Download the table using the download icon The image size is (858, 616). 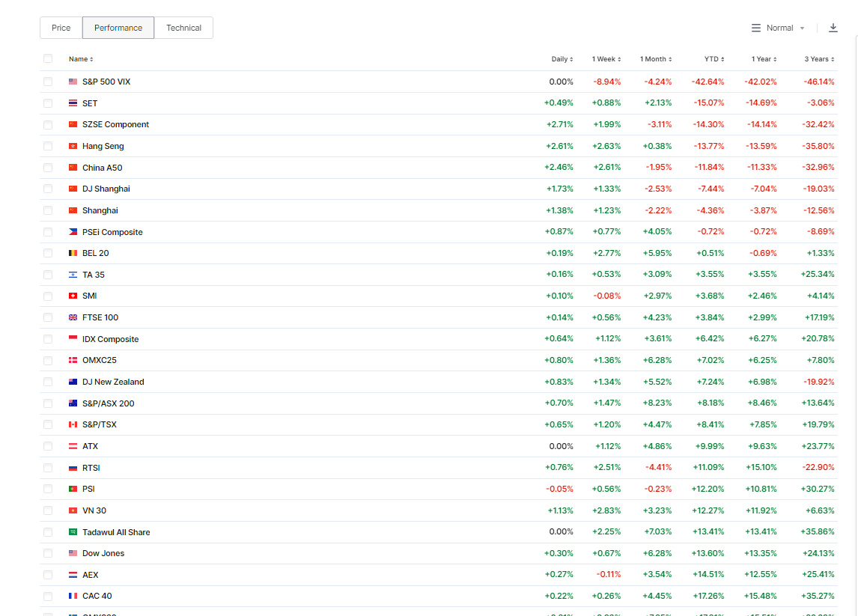833,28
